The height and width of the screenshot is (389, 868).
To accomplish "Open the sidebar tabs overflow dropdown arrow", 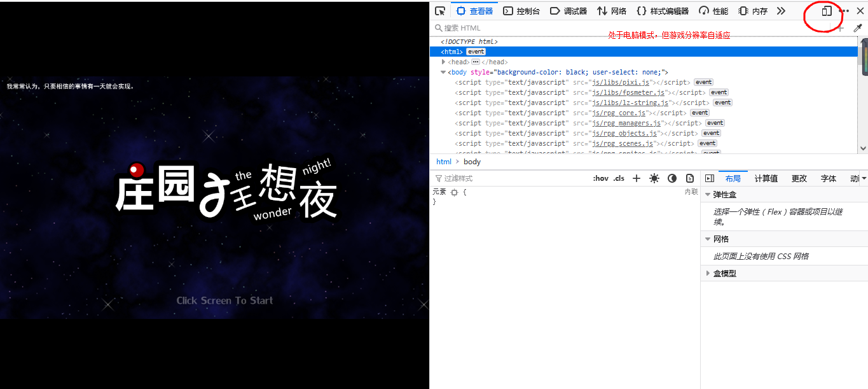I will tap(864, 178).
